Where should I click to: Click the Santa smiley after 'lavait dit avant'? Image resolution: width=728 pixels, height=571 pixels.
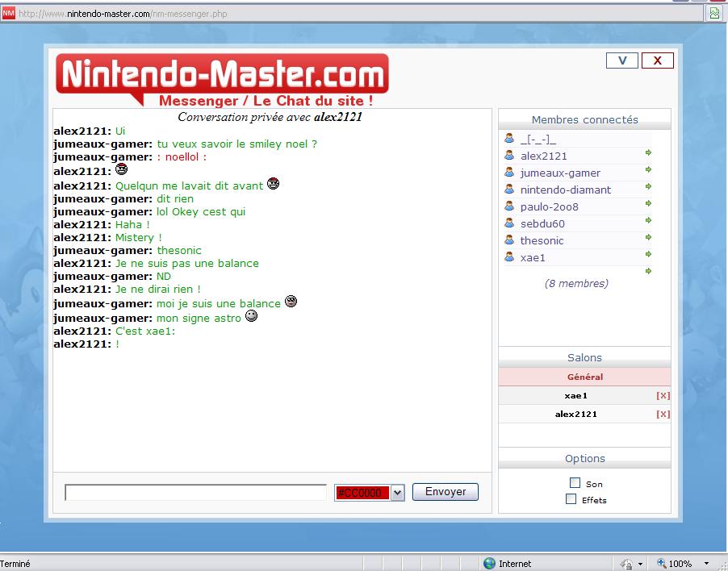tap(274, 184)
